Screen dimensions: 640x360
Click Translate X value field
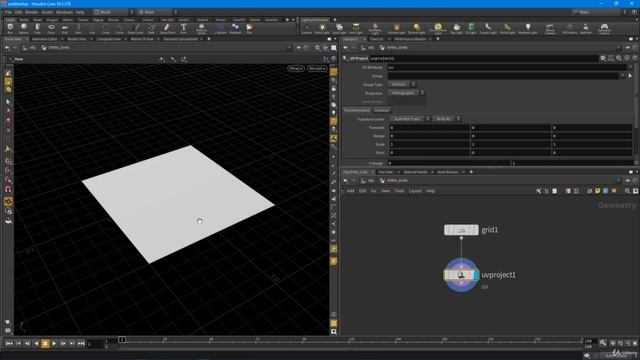point(429,127)
